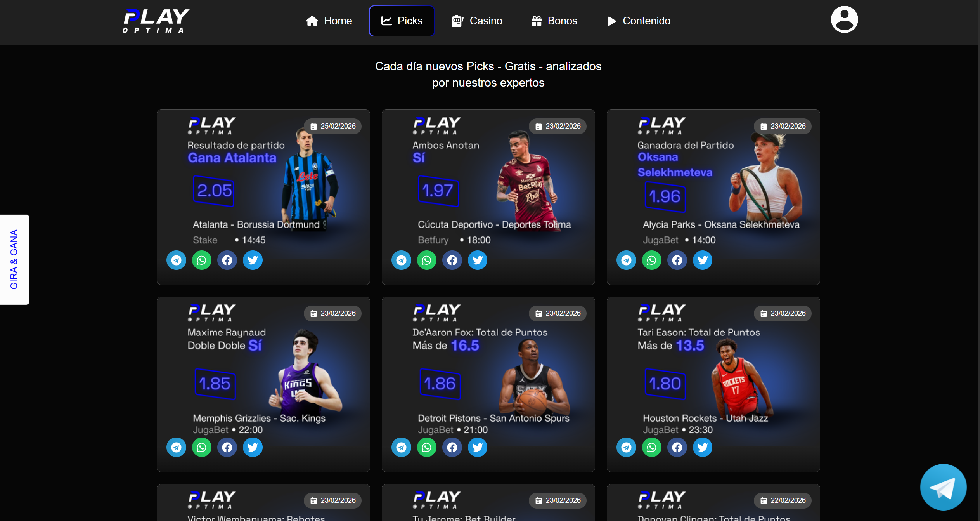Screen dimensions: 980x521
Task: Open the Contenido menu item
Action: click(x=639, y=21)
